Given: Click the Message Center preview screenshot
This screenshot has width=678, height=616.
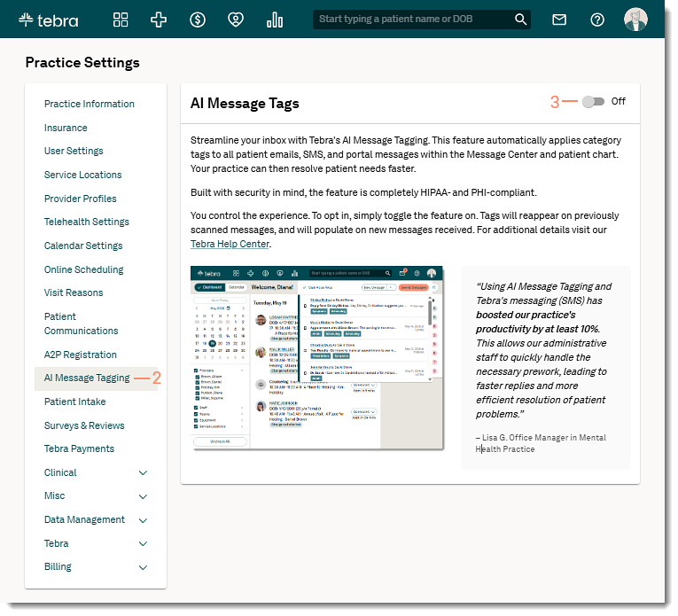Looking at the screenshot, I should pos(317,358).
